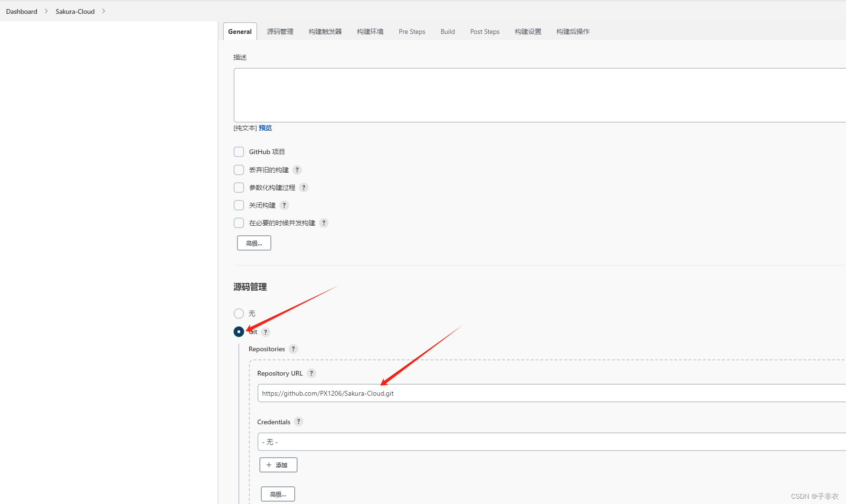Expand Sakura-Cloud breadcrumb chevron

point(104,11)
